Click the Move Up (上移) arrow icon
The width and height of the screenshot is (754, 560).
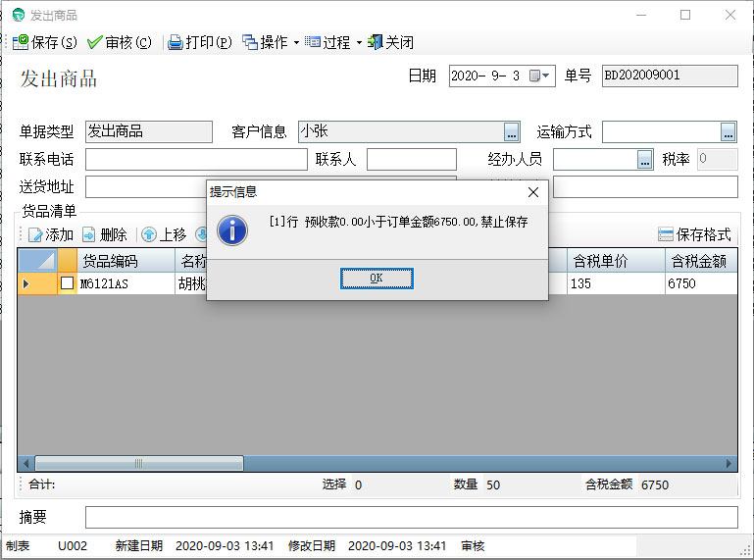coord(149,234)
